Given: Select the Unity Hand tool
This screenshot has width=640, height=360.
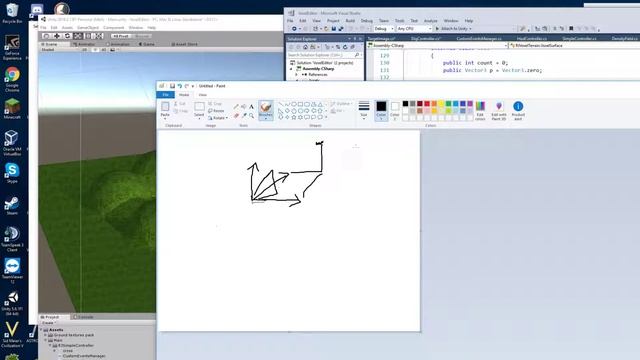Looking at the screenshot, I should click(47, 36).
